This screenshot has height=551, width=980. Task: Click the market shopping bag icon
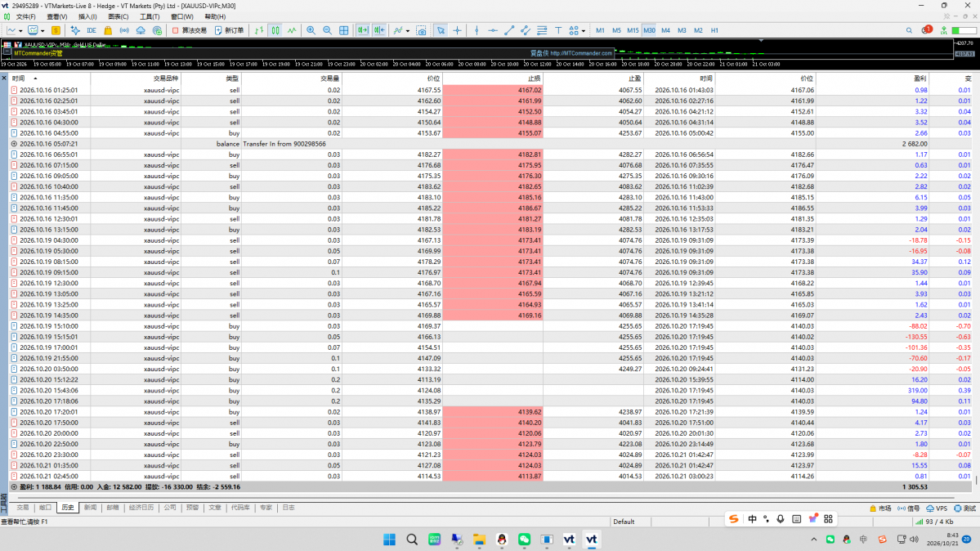tap(108, 30)
